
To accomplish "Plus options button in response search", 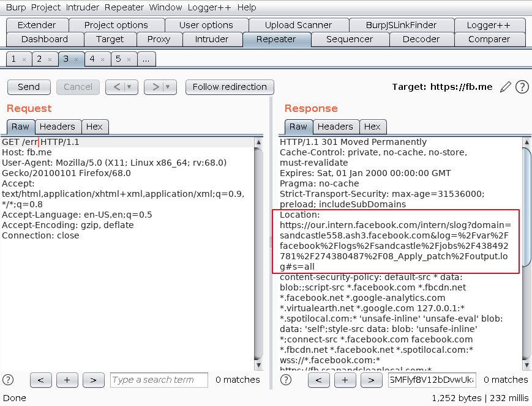I will (345, 380).
